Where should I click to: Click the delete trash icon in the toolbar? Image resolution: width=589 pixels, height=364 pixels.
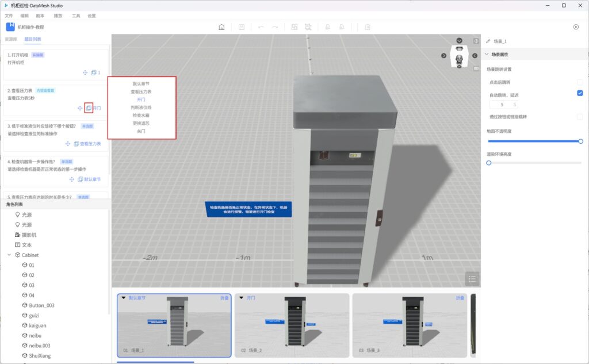[368, 27]
